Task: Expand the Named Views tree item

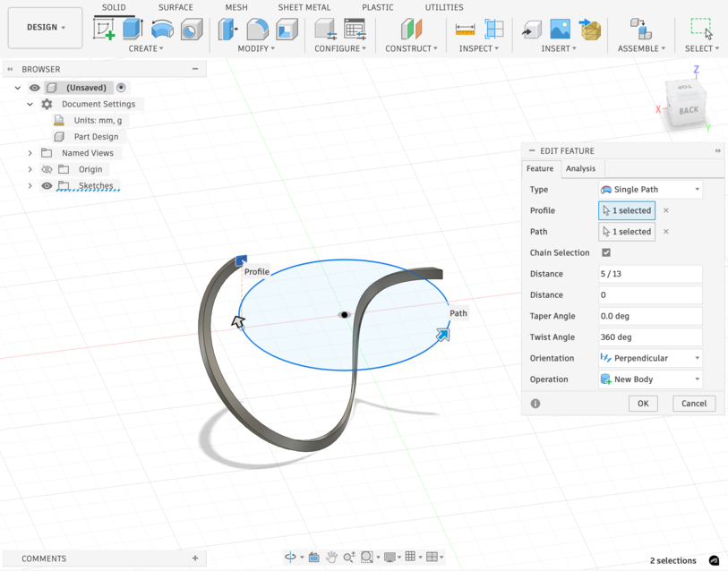Action: click(x=30, y=152)
